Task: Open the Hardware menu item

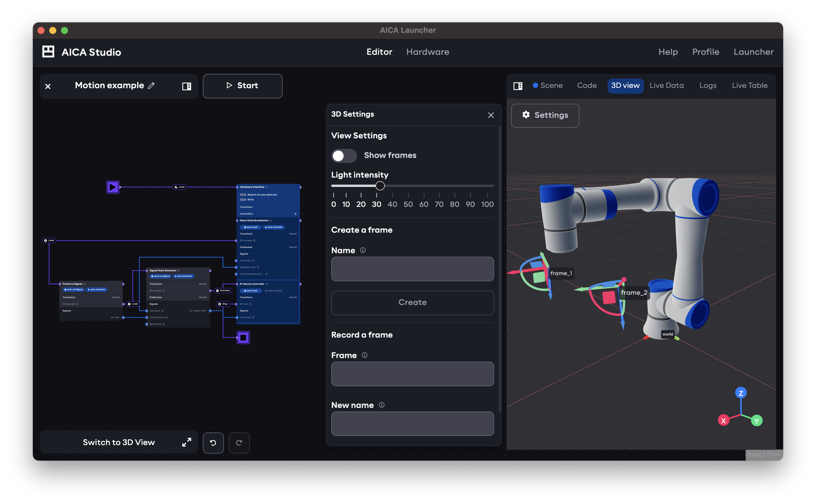Action: tap(428, 52)
